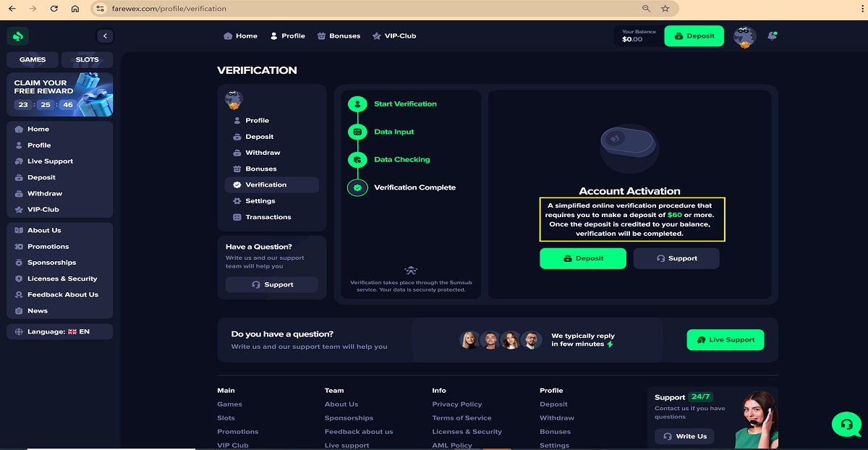Click the Start Verification step icon
This screenshot has width=868, height=450.
(x=357, y=104)
